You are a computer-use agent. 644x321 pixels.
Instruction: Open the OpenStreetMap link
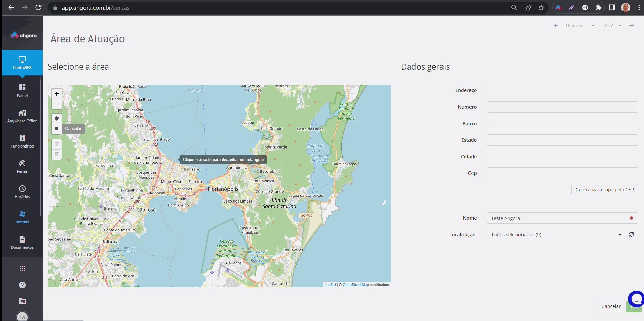click(x=355, y=285)
